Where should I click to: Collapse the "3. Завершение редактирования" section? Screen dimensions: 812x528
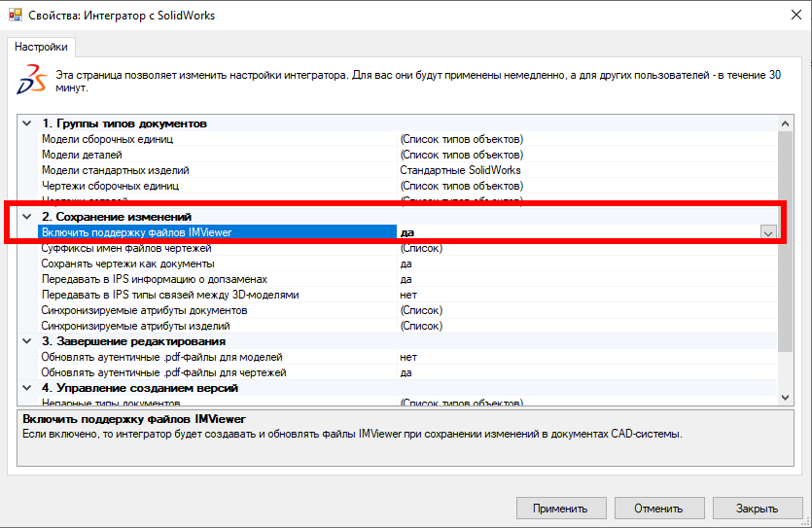26,341
